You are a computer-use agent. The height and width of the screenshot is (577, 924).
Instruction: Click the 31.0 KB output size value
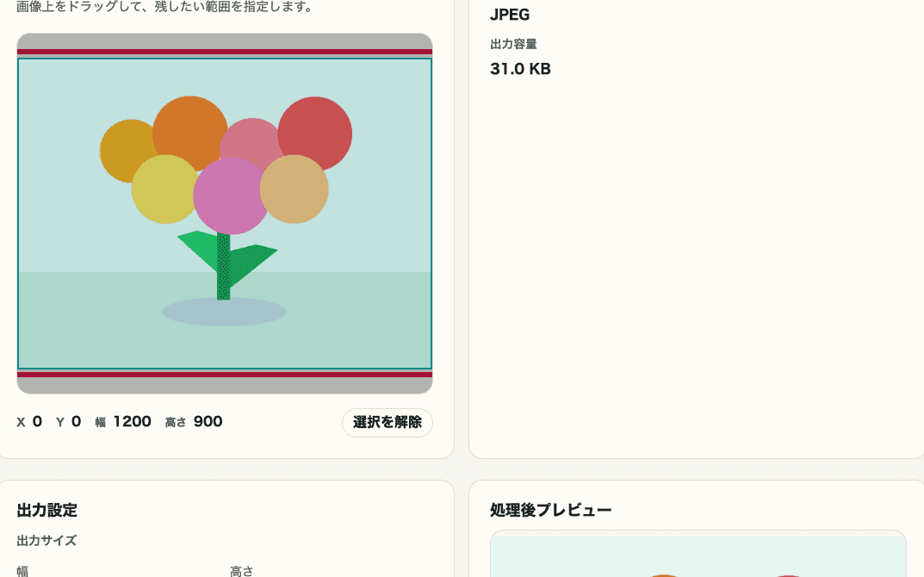pos(520,69)
